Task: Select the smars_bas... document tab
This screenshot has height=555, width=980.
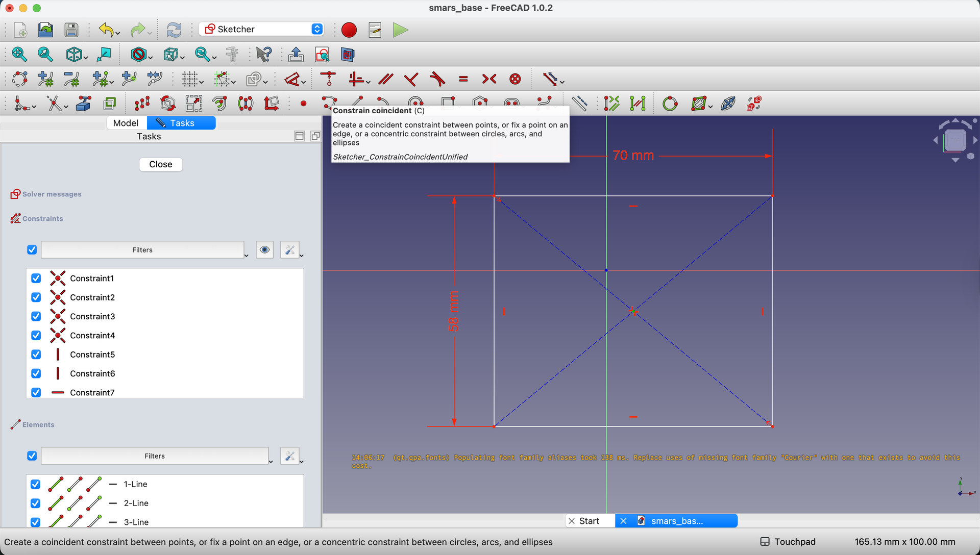Action: click(677, 521)
